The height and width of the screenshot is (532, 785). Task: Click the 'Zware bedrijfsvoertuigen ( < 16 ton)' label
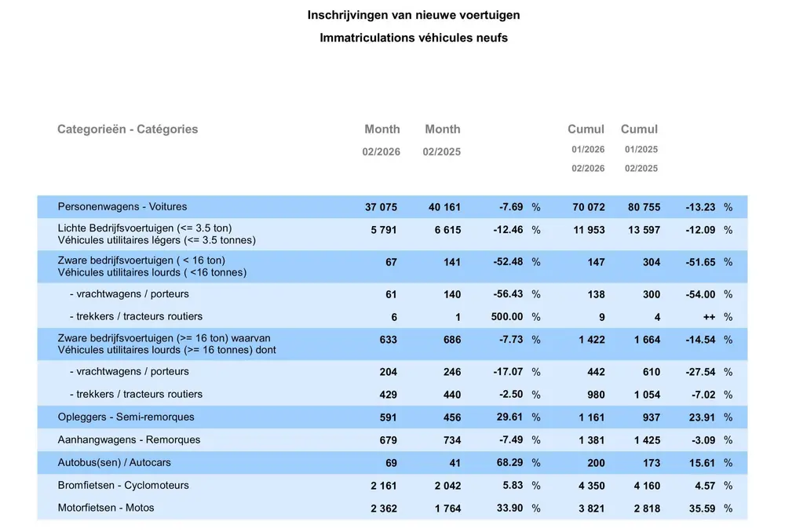(x=141, y=261)
